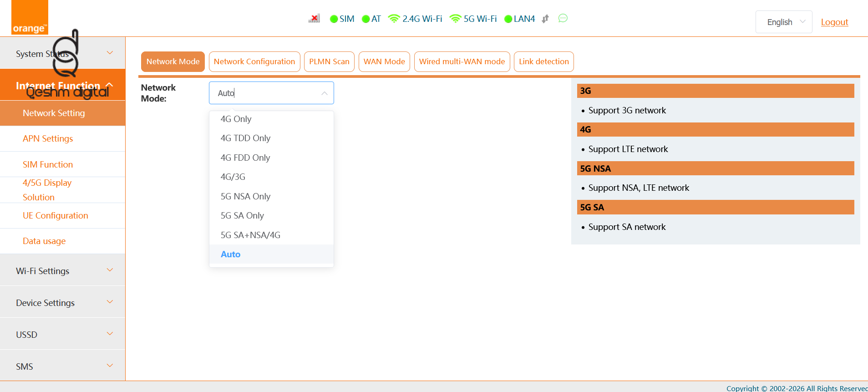Switch to Network Mode tab
Screen dimensions: 868x392
[x=173, y=61]
